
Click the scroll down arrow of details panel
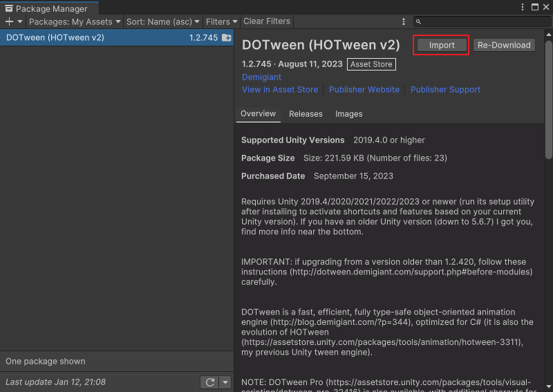(x=548, y=386)
